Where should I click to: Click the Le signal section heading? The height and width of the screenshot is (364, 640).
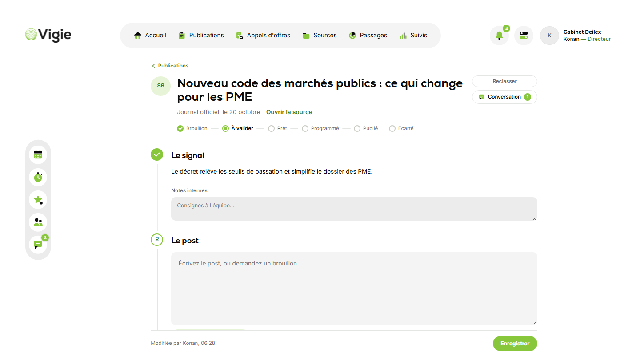point(188,155)
